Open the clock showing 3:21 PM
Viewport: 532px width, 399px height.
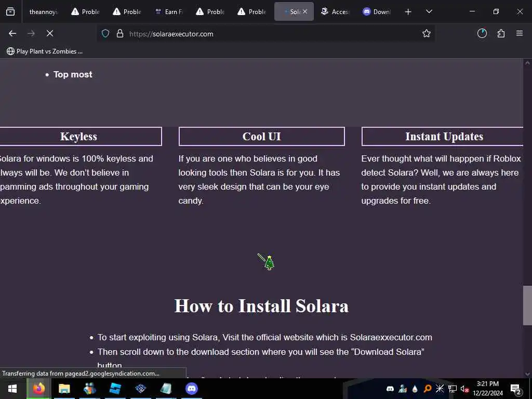coord(487,389)
